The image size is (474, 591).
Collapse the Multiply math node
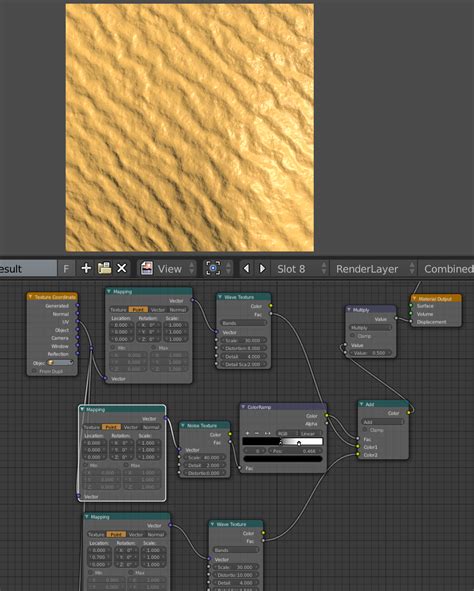click(349, 310)
